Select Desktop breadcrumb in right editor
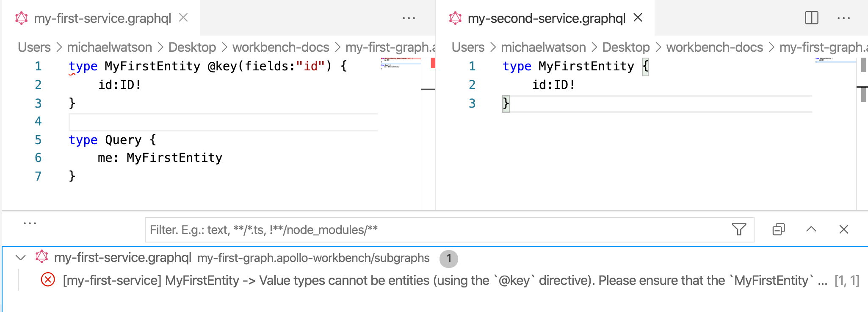 click(626, 47)
